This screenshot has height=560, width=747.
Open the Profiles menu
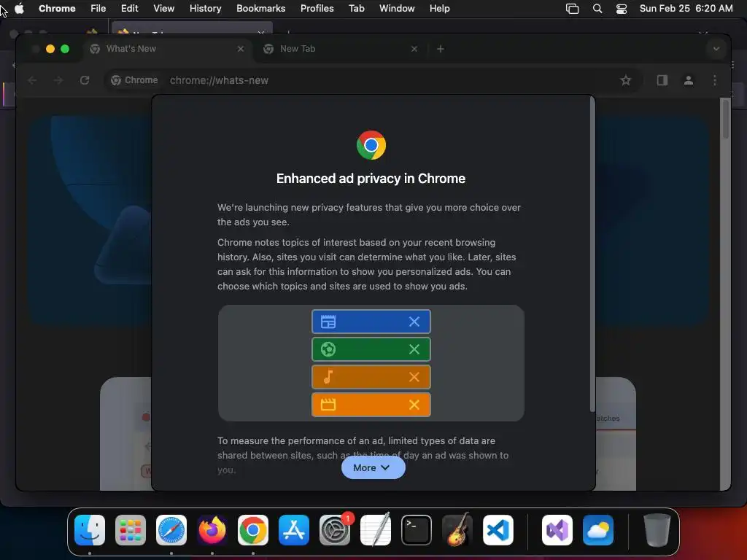[x=317, y=8]
